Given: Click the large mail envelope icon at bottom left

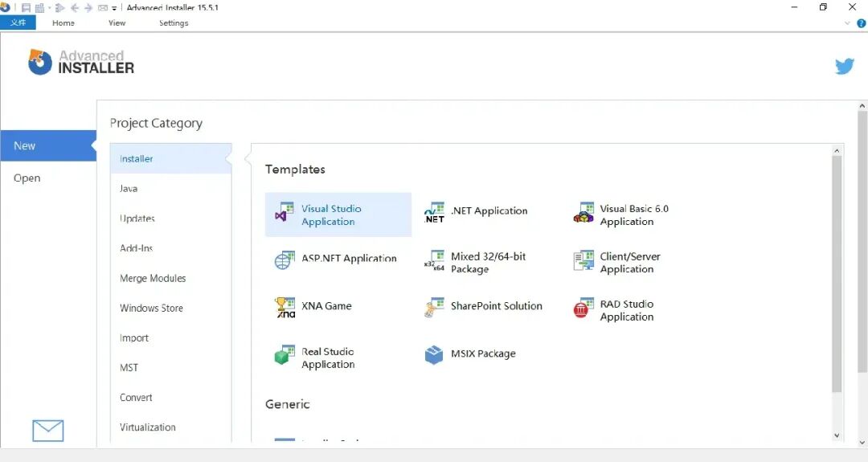Looking at the screenshot, I should 48,431.
